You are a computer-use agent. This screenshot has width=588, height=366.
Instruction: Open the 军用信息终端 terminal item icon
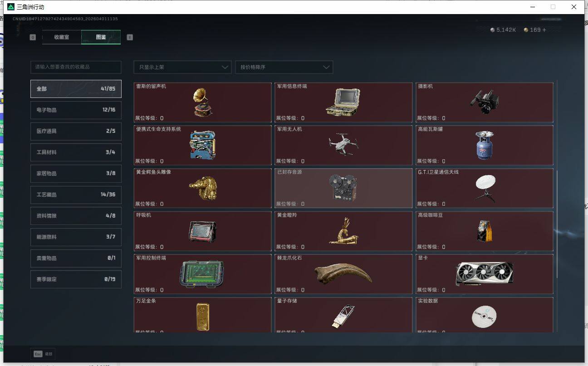point(343,102)
